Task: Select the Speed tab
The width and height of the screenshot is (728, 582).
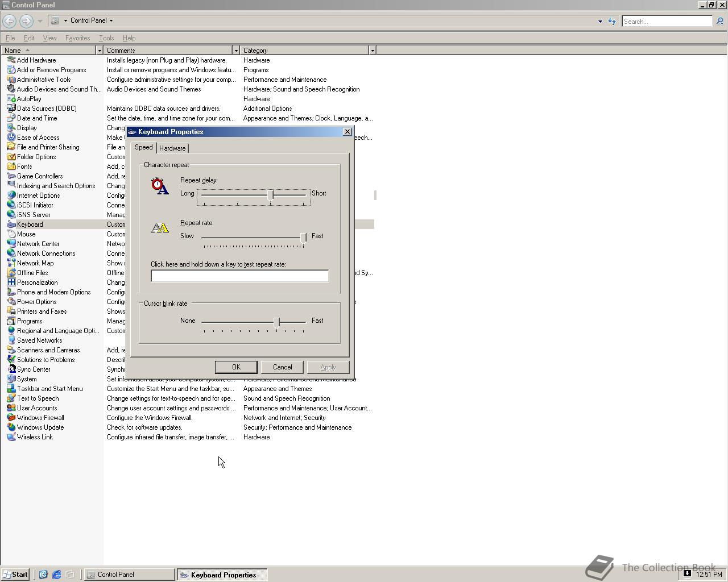Action: (143, 147)
